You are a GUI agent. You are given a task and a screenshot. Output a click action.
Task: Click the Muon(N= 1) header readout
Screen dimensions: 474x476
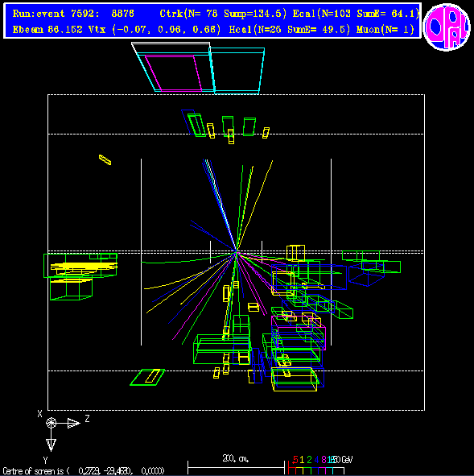pos(385,30)
